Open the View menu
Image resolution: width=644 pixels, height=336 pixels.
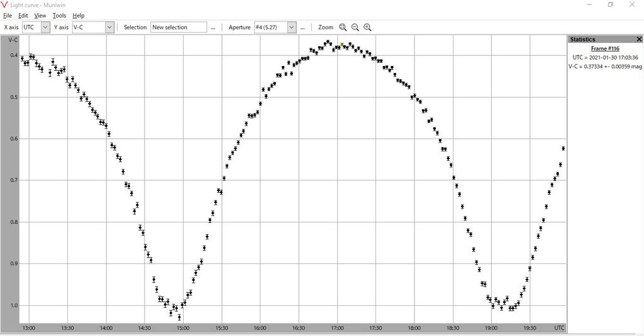40,16
